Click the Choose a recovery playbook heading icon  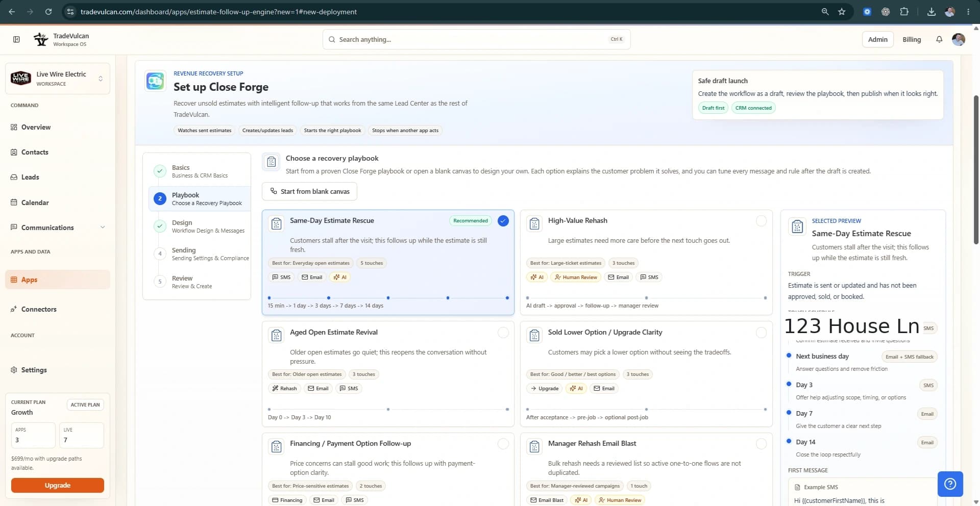271,162
